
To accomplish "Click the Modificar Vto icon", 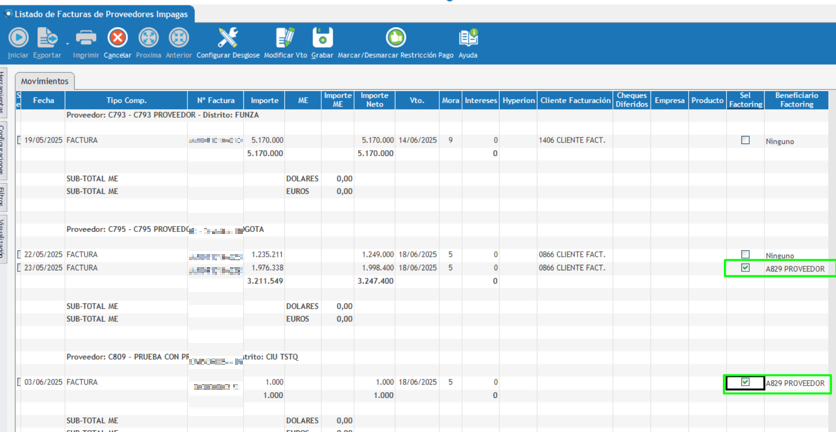I will pyautogui.click(x=285, y=39).
